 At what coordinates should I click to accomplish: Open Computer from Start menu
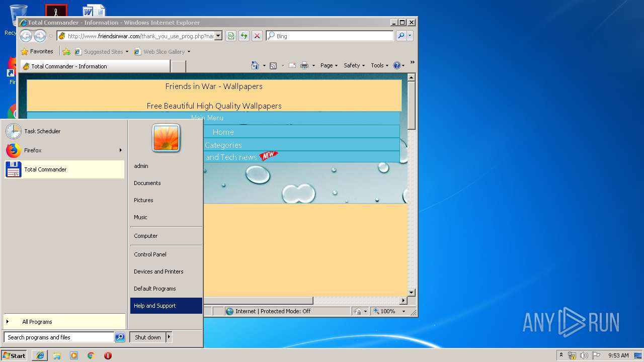click(166, 236)
